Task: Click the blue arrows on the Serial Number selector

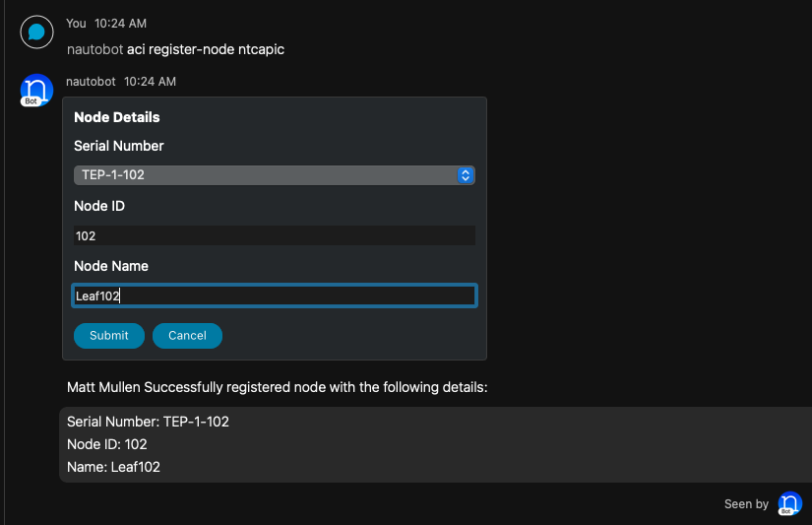Action: click(x=467, y=175)
